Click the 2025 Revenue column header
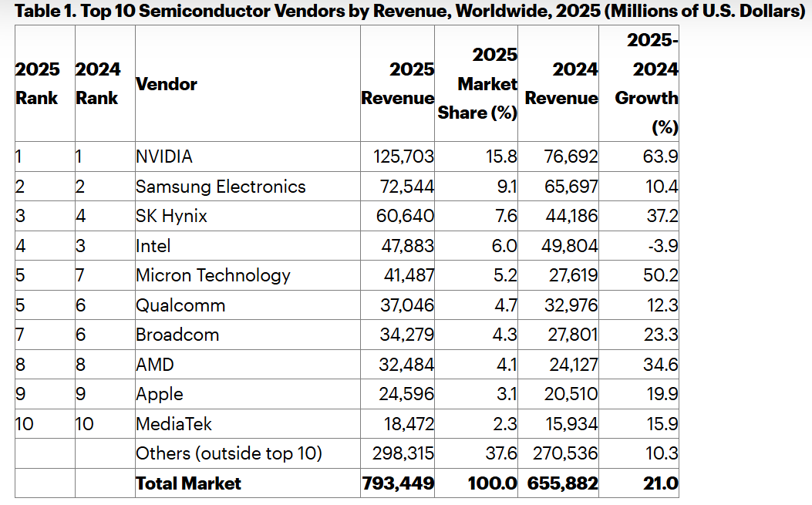The width and height of the screenshot is (812, 505). [399, 84]
